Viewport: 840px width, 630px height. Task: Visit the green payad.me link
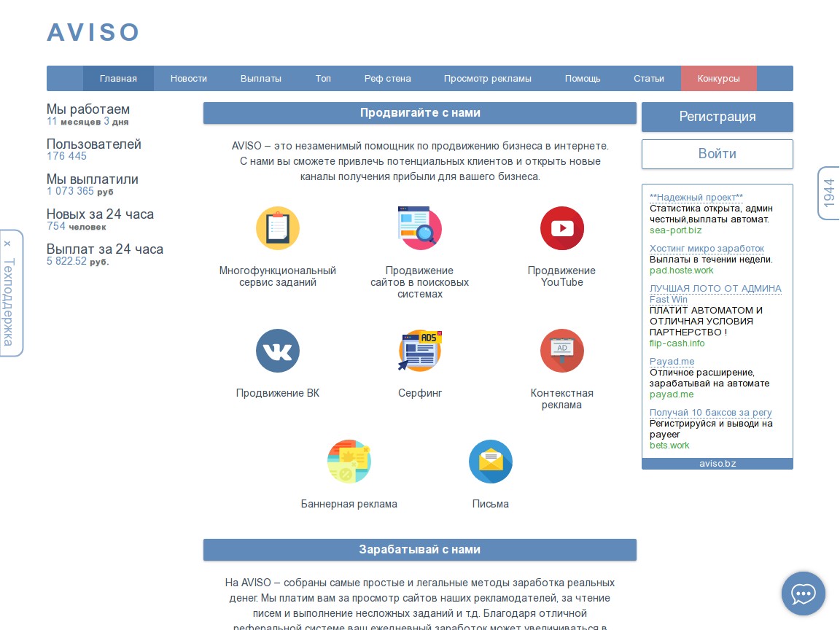point(672,394)
